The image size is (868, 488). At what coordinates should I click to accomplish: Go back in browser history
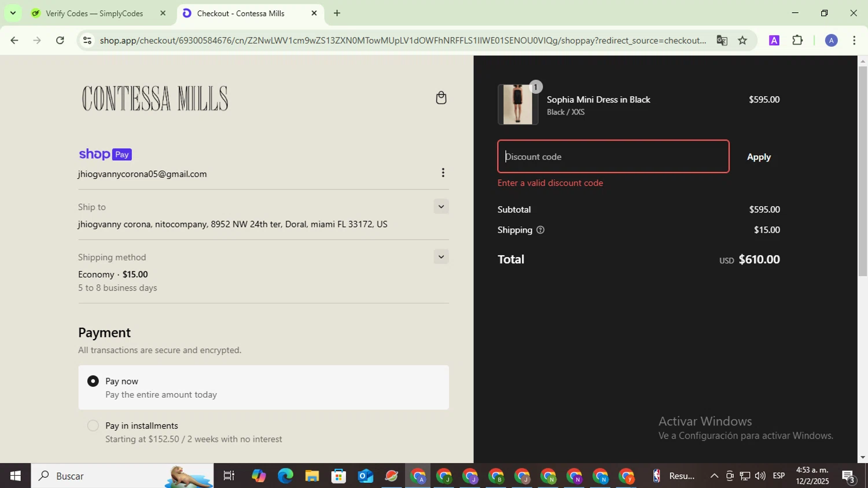(x=14, y=41)
